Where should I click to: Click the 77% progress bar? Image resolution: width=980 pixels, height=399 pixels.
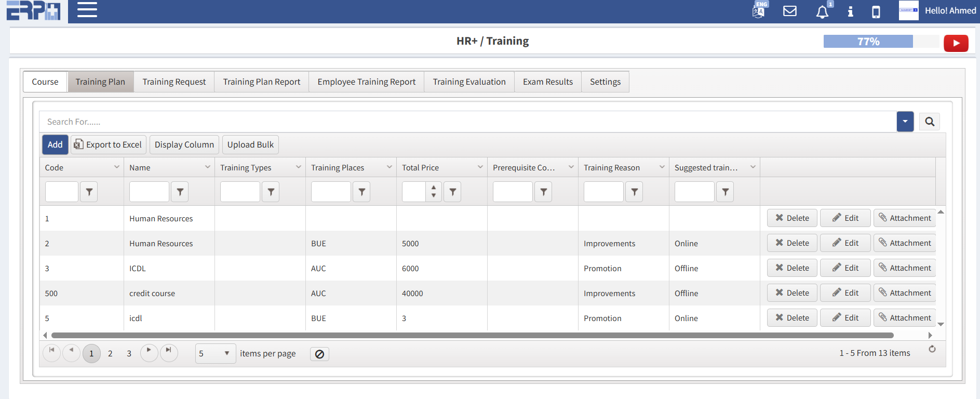(x=868, y=42)
